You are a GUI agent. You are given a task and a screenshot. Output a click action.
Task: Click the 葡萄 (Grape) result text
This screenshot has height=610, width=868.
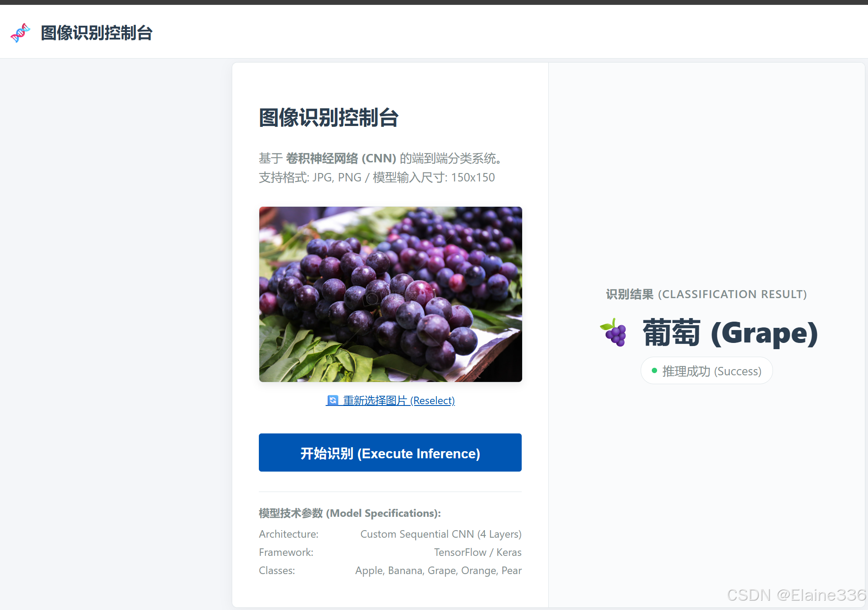click(x=730, y=333)
